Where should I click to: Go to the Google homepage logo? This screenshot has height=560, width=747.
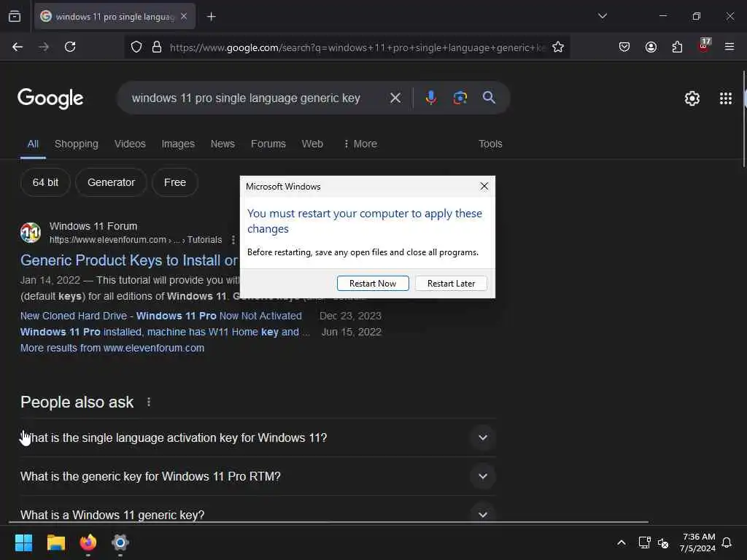coord(50,98)
